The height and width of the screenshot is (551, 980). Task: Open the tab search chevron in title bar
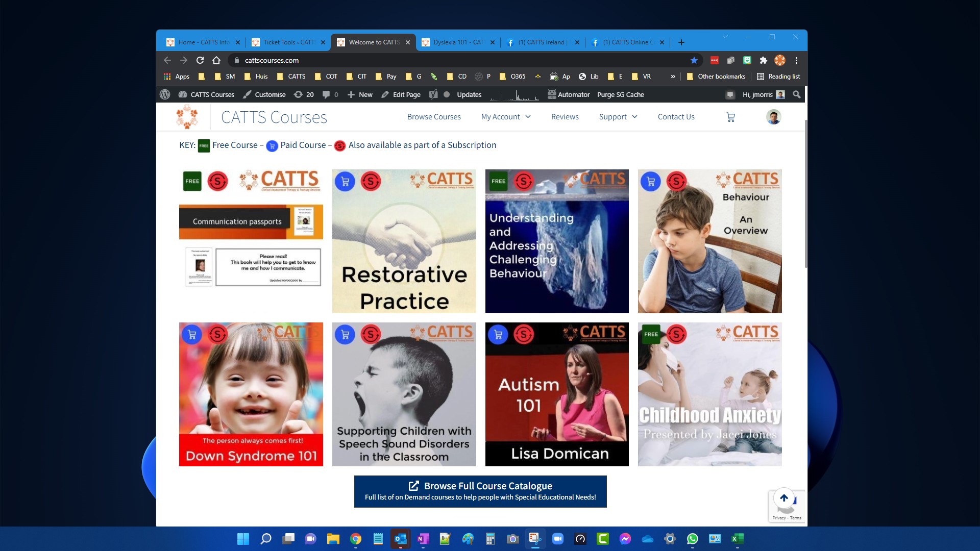[725, 37]
